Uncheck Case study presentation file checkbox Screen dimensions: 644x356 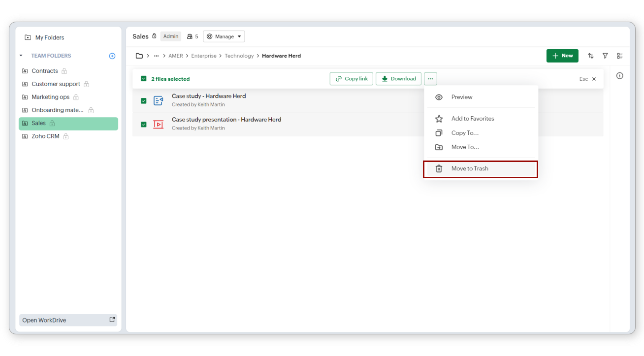pos(144,125)
